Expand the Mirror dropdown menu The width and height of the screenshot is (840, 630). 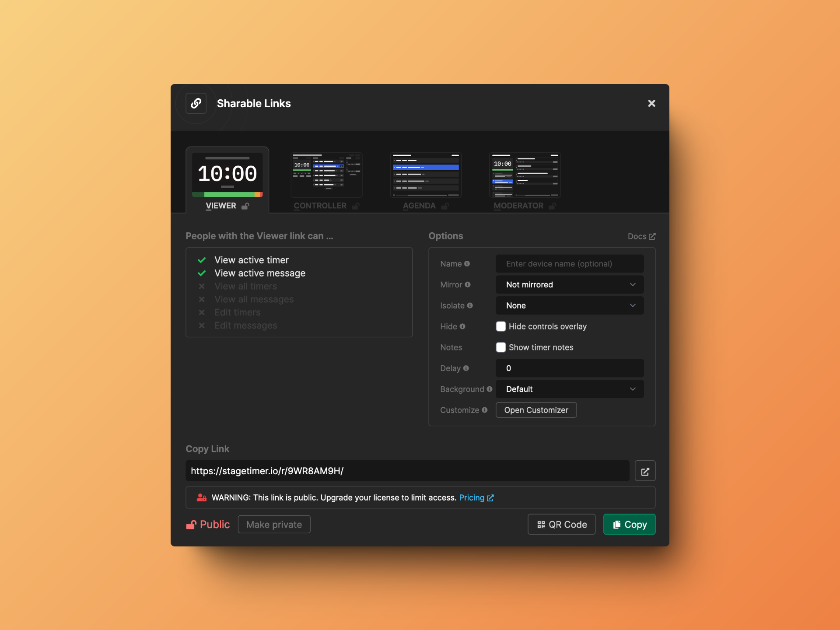[570, 284]
